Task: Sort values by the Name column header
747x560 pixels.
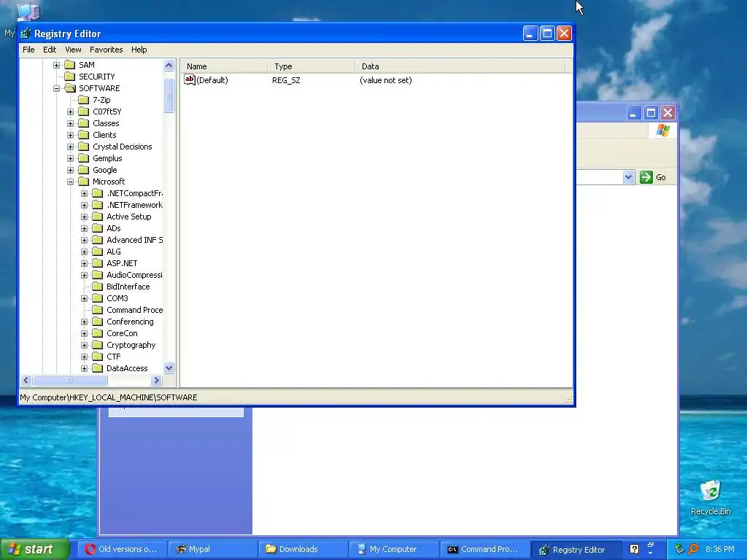Action: point(224,66)
